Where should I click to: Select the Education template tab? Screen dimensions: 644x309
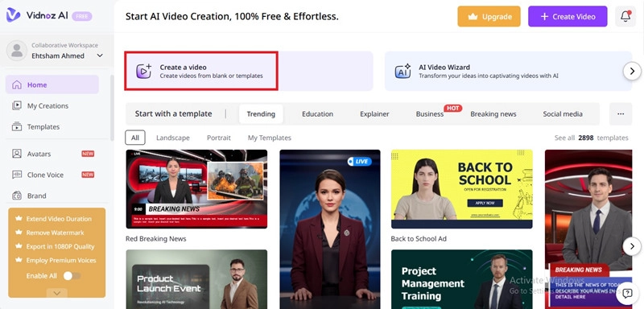click(x=317, y=114)
